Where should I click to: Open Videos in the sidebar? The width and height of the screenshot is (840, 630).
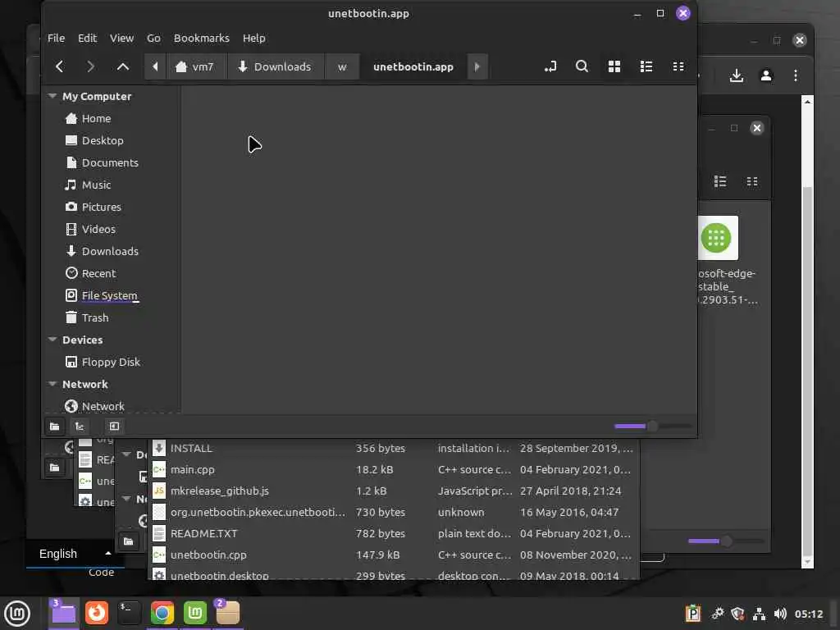click(98, 230)
